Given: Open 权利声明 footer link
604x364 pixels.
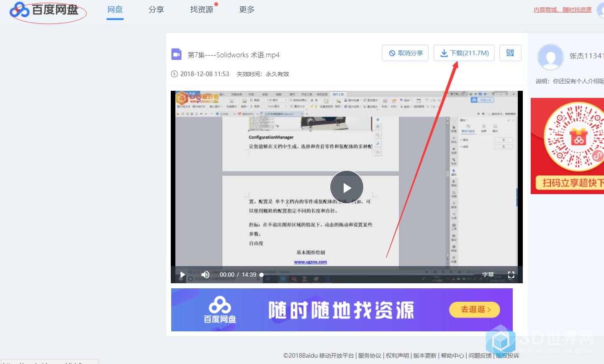Looking at the screenshot, I should coord(397,356).
